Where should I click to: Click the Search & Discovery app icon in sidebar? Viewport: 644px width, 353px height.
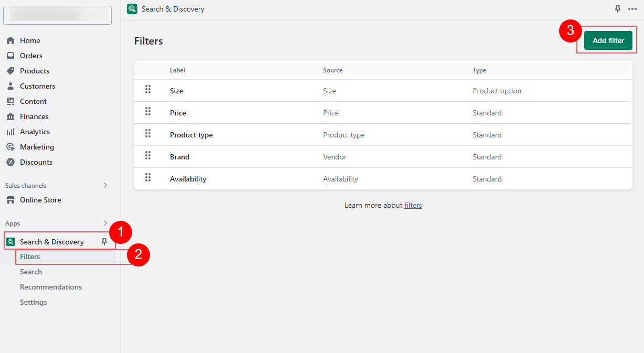(x=10, y=242)
